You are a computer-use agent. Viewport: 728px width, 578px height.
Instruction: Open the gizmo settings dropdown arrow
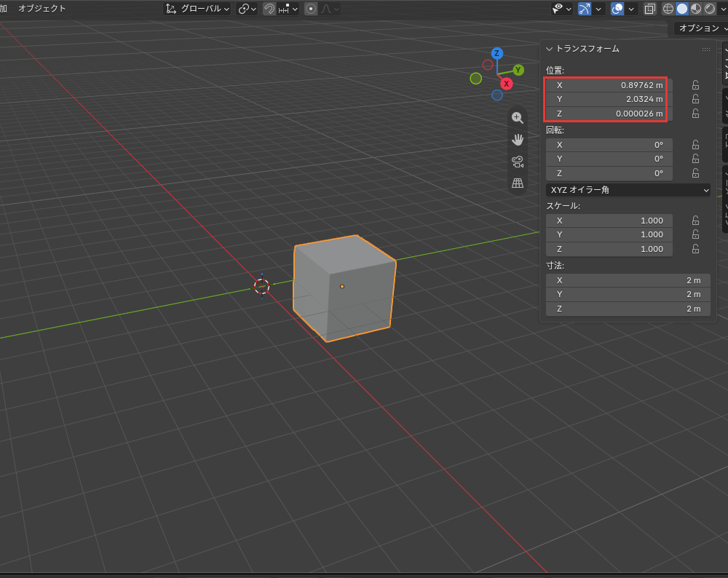(x=598, y=9)
